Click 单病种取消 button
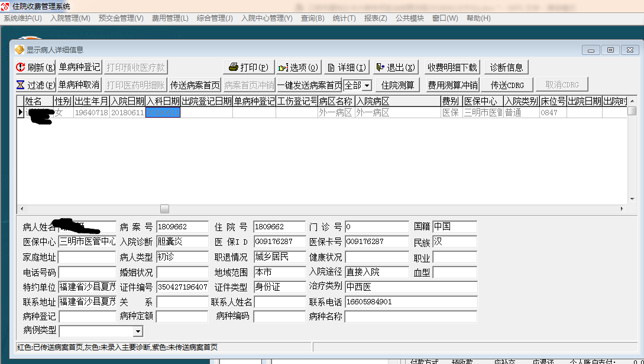Viewport: 644px width, 364px height. [x=79, y=85]
